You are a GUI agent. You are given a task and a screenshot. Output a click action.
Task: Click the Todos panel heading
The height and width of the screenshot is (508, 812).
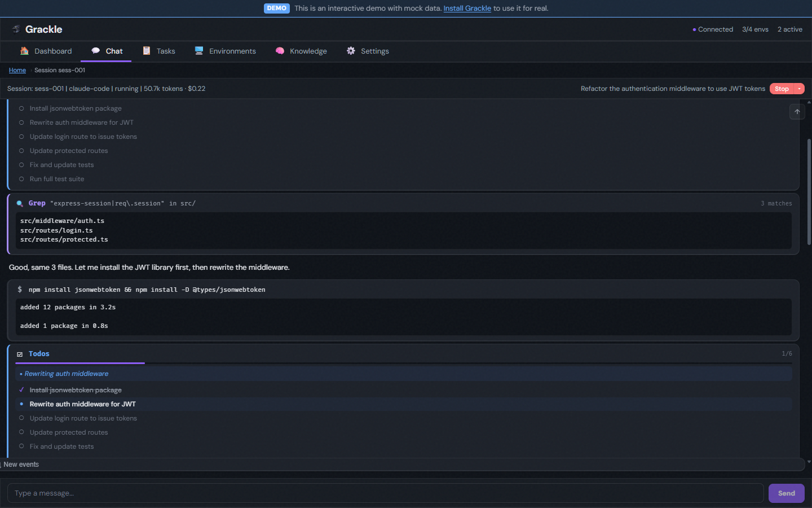click(39, 354)
